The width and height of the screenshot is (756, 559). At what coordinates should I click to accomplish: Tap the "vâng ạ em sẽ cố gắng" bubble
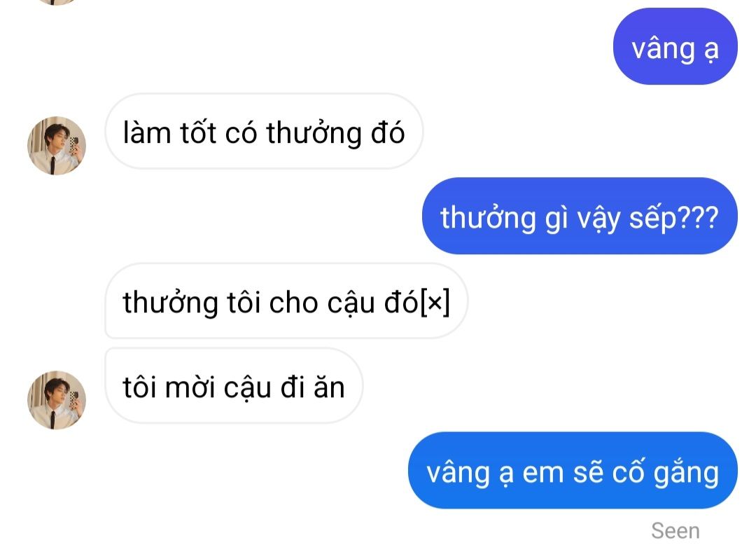[573, 470]
